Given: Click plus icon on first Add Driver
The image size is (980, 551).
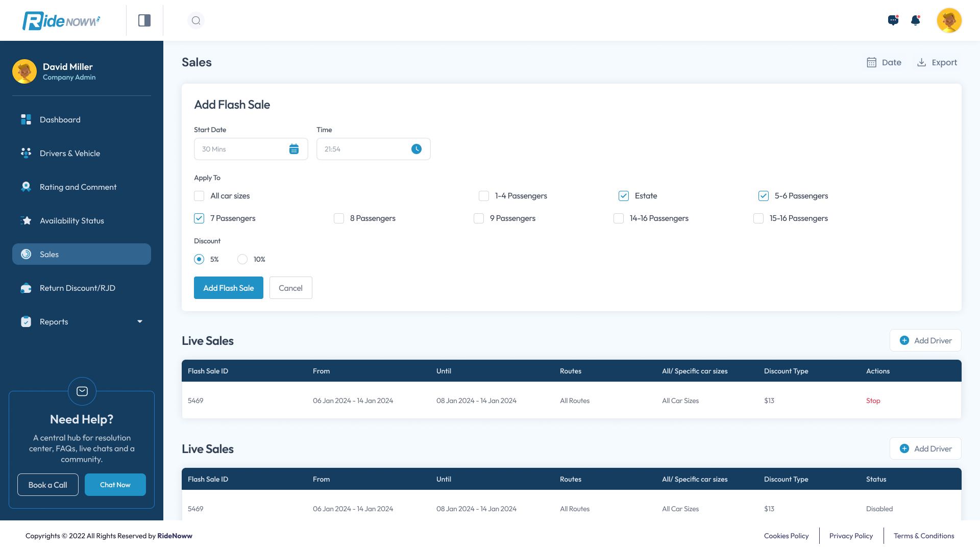Looking at the screenshot, I should (x=904, y=340).
